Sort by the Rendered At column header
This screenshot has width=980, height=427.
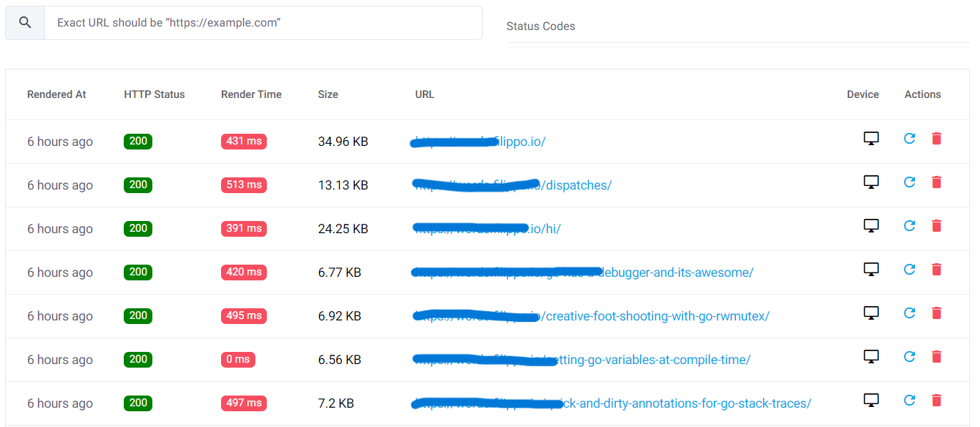tap(57, 94)
